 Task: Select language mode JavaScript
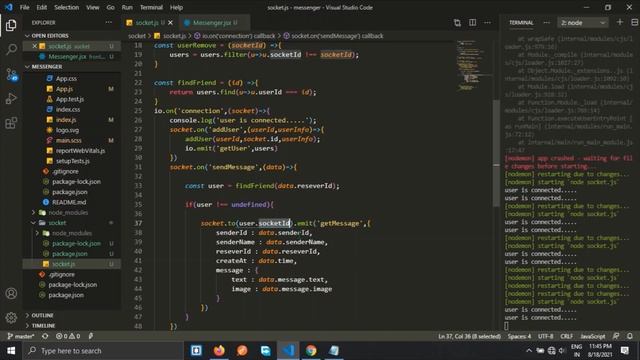pos(593,336)
